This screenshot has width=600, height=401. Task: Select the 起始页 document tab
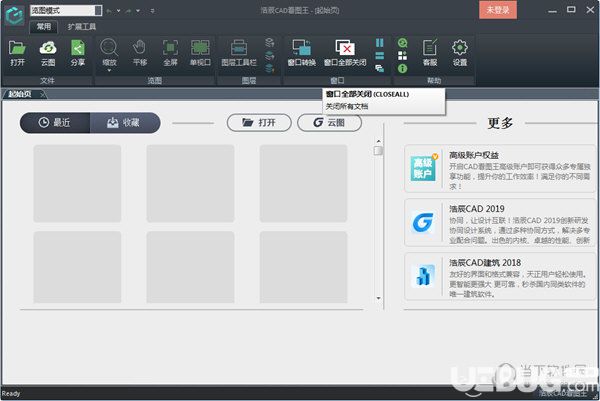[20, 94]
